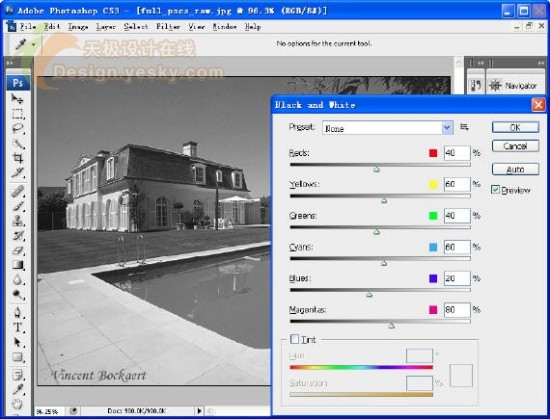Pick the Crop tool

pos(18,158)
